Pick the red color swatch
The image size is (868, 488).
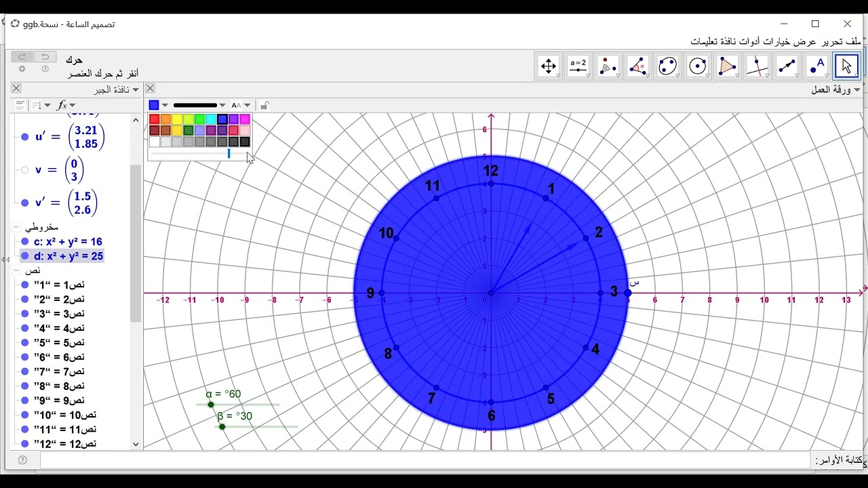click(x=155, y=119)
